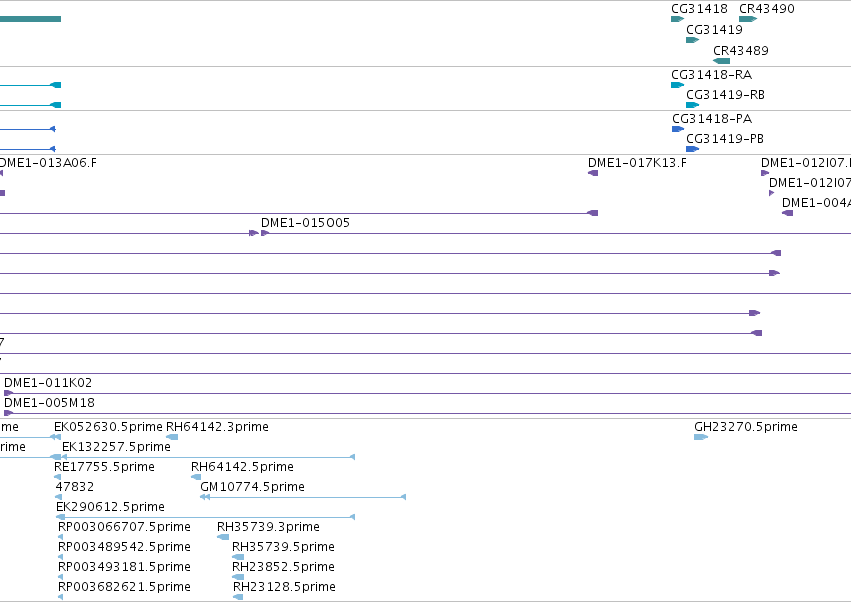The image size is (851, 602).
Task: Select the CG31419-RB transcript glyph
Action: [x=693, y=105]
